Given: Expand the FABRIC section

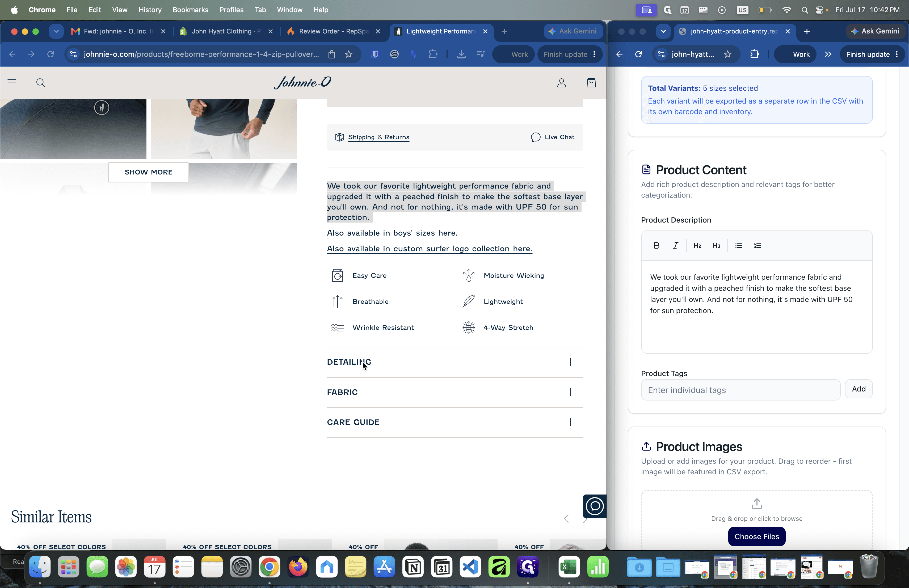Looking at the screenshot, I should (x=454, y=392).
